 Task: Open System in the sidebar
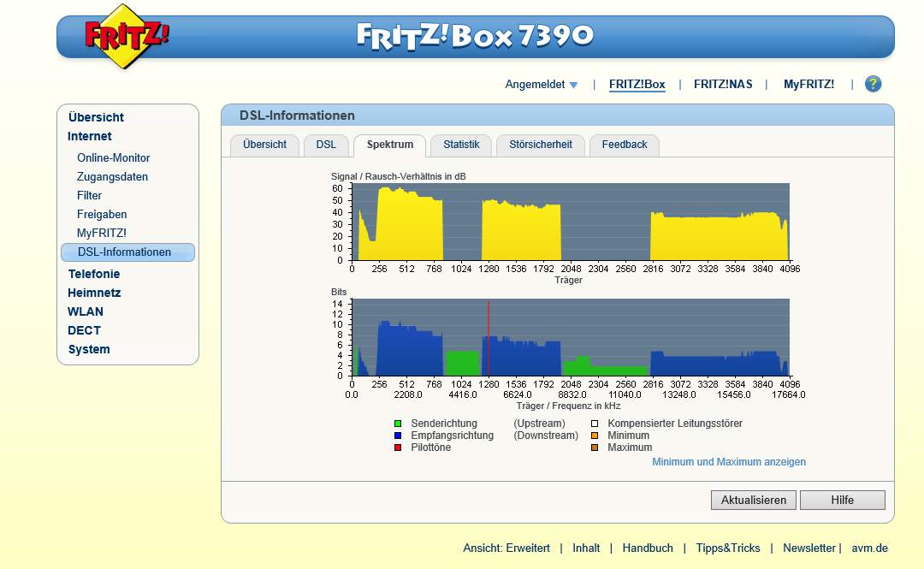pos(89,349)
